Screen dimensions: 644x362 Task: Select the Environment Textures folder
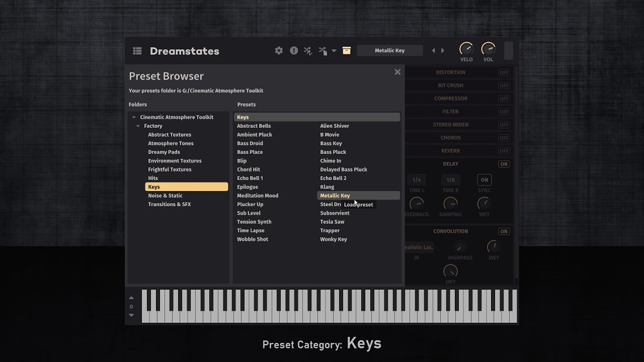tap(175, 161)
